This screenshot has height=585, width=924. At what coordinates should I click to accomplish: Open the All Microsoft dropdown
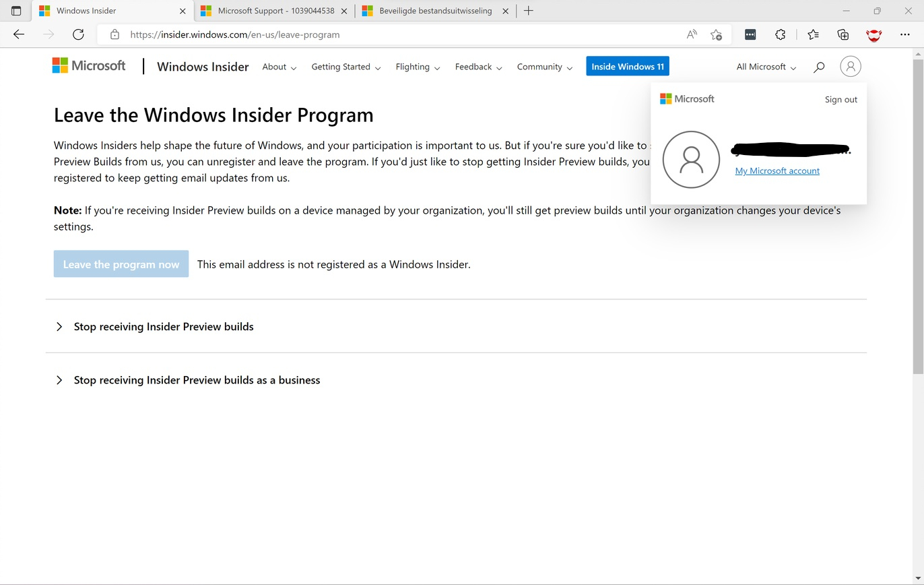(766, 67)
